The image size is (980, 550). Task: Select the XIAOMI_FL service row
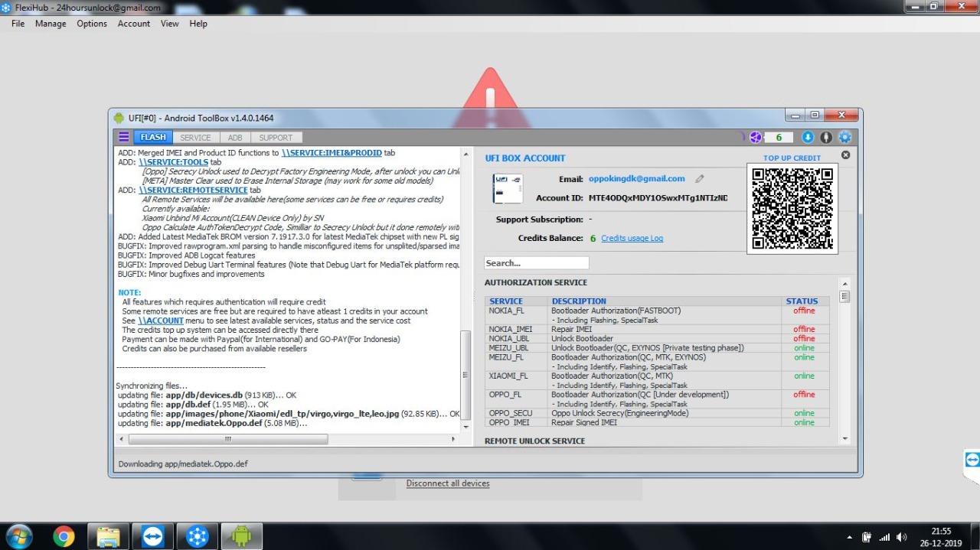pos(658,380)
